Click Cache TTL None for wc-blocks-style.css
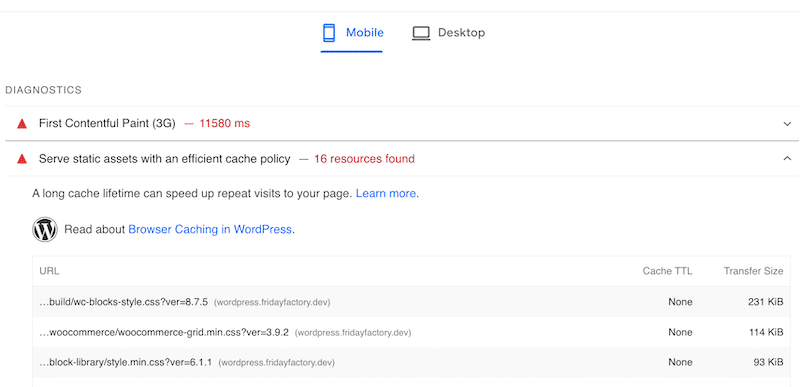The width and height of the screenshot is (800, 387). coord(680,302)
